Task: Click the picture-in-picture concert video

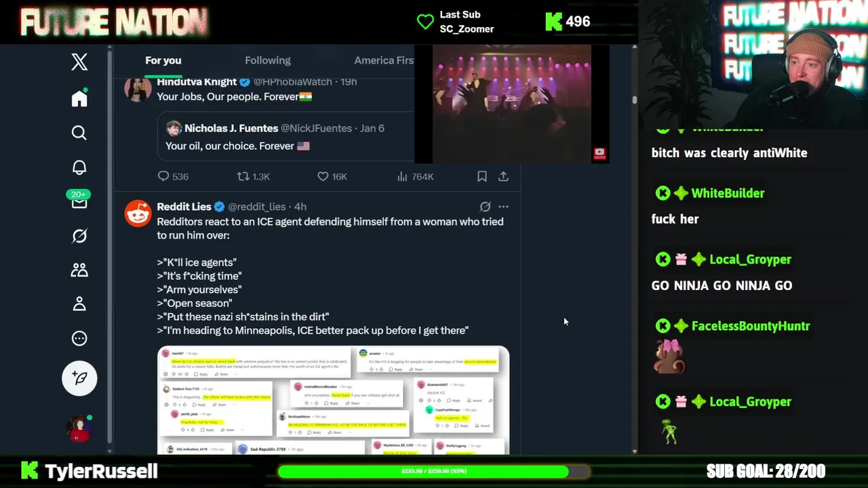Action: [x=511, y=104]
